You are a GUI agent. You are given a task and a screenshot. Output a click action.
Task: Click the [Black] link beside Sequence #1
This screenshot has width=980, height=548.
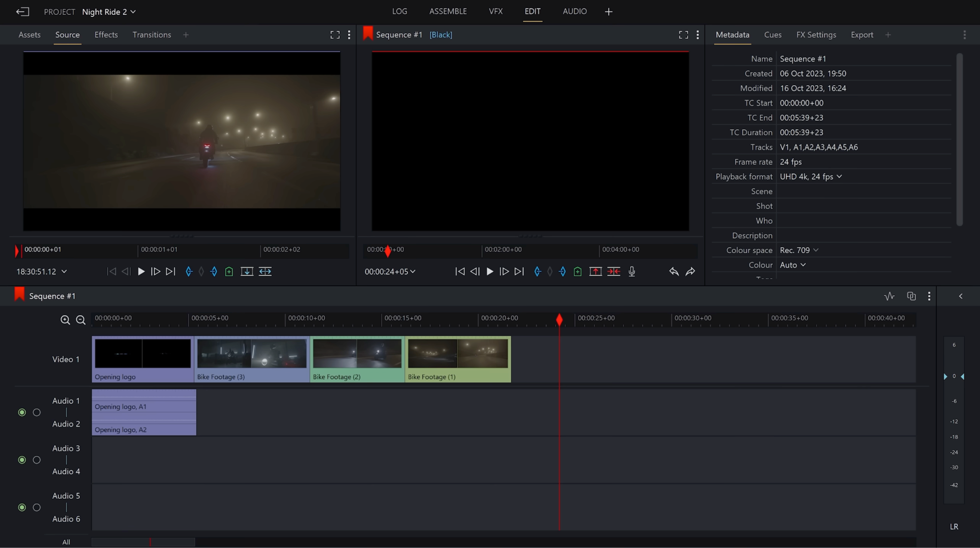pyautogui.click(x=440, y=34)
